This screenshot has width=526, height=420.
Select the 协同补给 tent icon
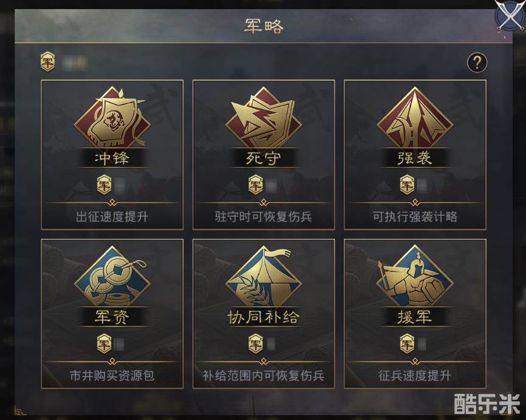tap(264, 276)
